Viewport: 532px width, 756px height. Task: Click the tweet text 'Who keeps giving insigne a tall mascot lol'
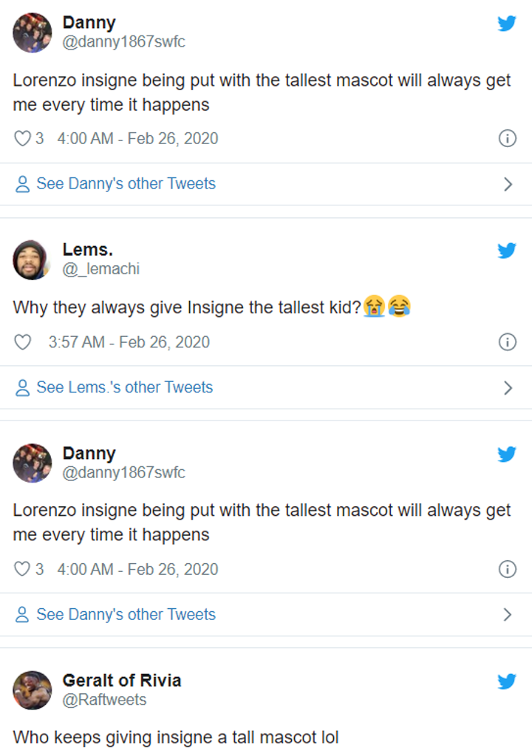coord(175,737)
